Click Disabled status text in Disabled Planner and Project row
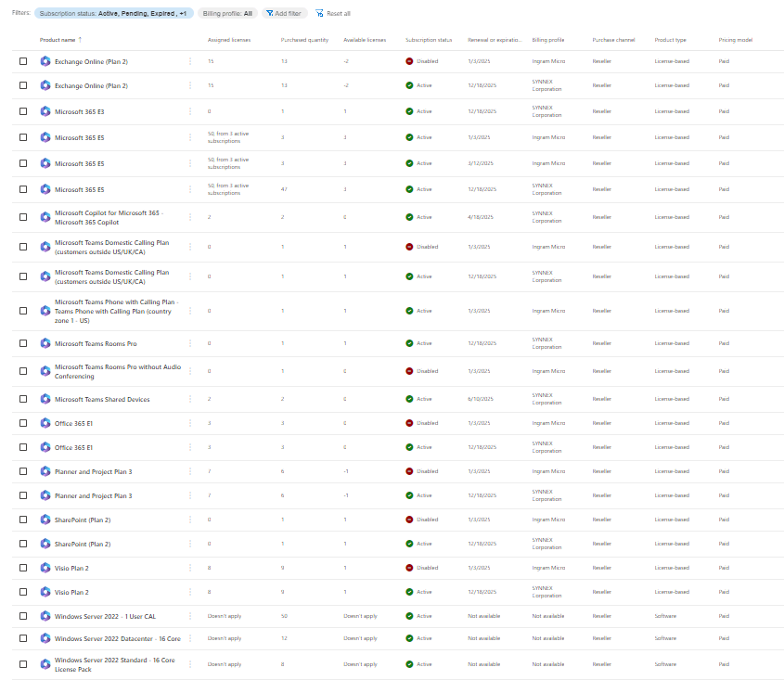Screen dimensions: 784x693 point(428,471)
